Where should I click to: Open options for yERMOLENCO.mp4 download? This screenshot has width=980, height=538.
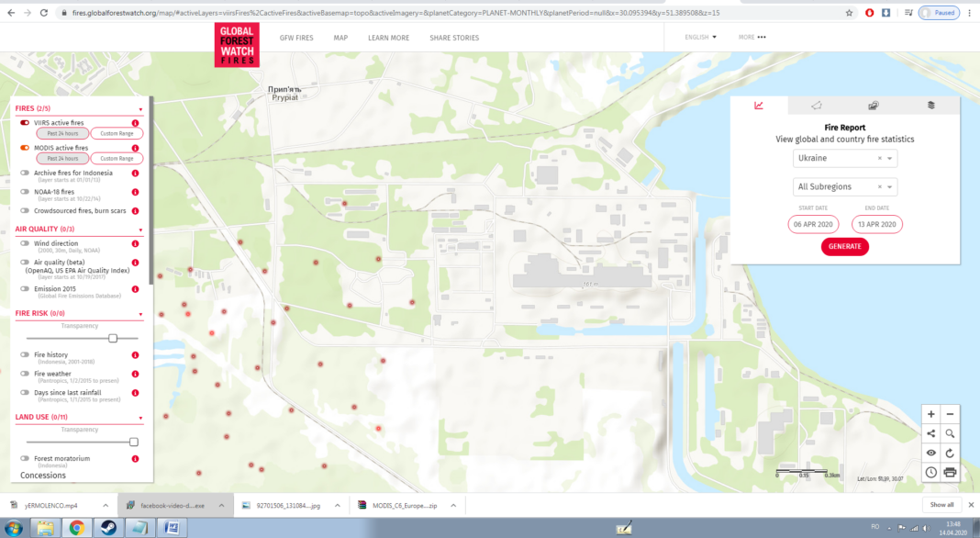(105, 506)
